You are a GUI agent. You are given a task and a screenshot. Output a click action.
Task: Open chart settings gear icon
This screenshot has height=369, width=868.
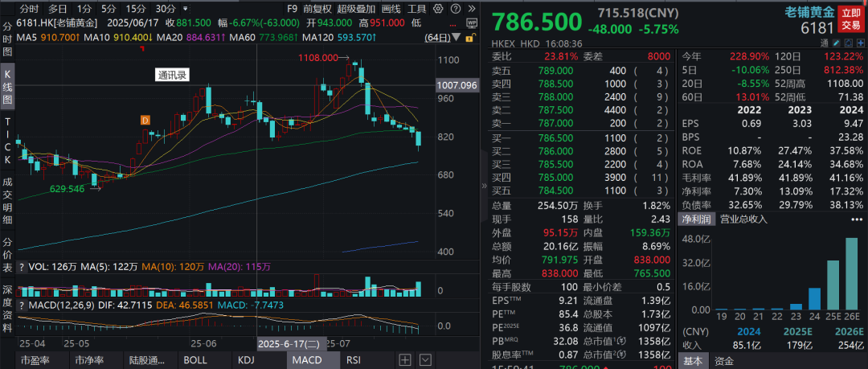[438, 9]
